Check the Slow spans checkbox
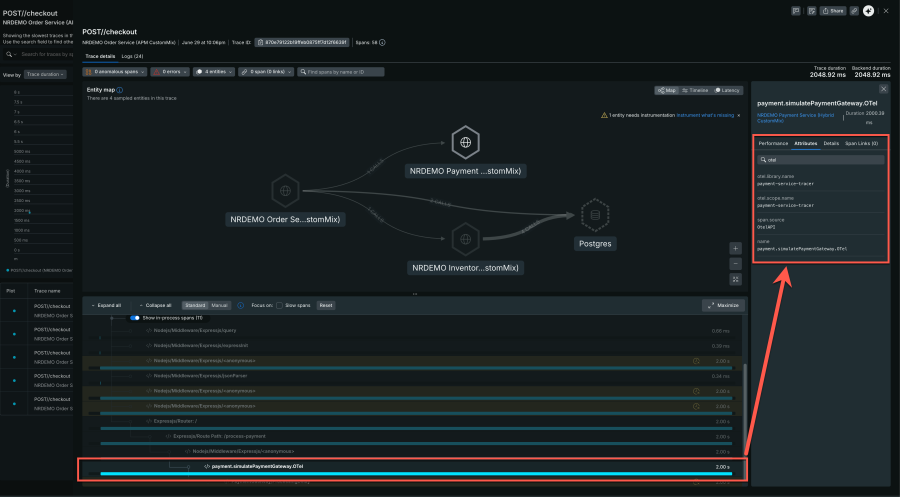This screenshot has height=497, width=900. [x=279, y=305]
